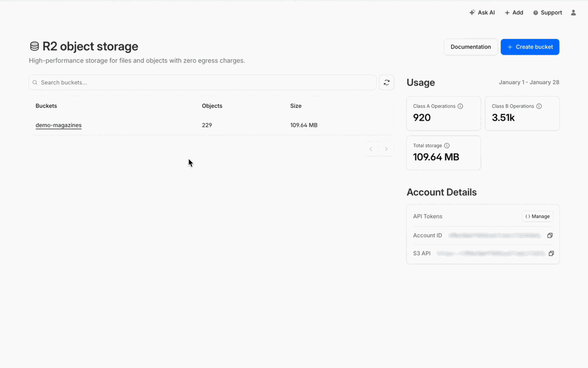
Task: Open the Add menu in header
Action: (514, 13)
